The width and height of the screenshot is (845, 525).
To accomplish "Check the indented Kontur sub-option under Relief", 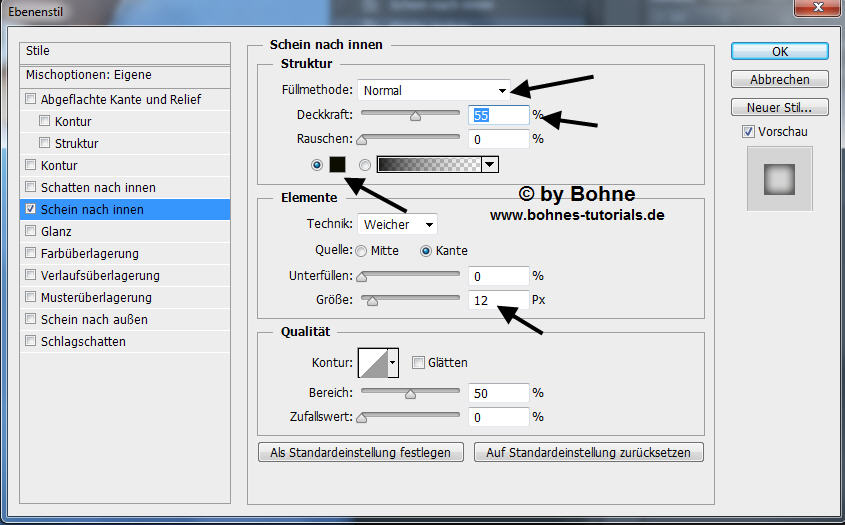I will click(x=45, y=121).
